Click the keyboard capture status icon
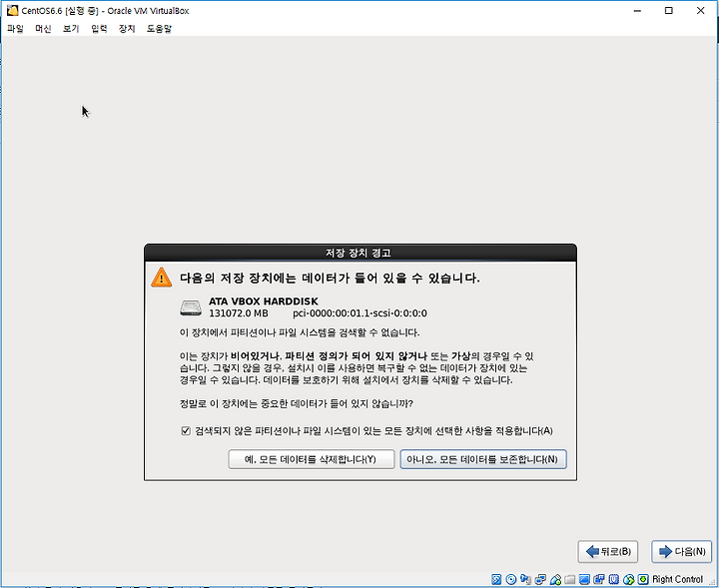 (643, 579)
